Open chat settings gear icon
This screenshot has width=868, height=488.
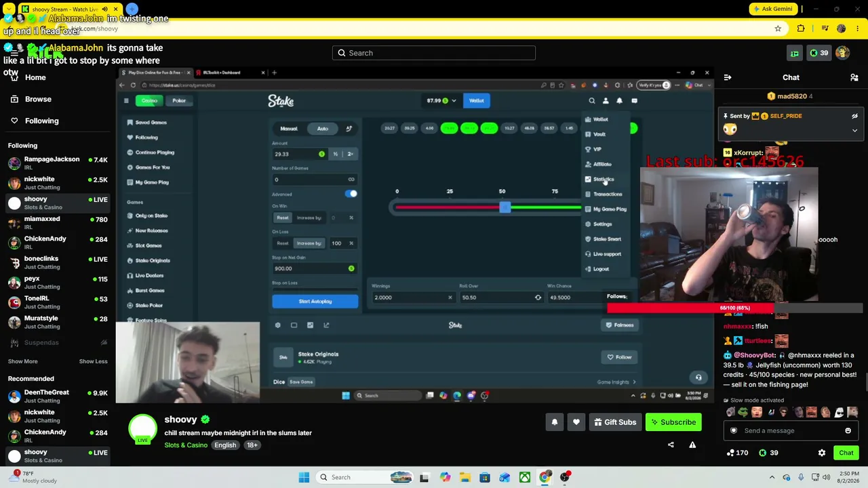822,453
